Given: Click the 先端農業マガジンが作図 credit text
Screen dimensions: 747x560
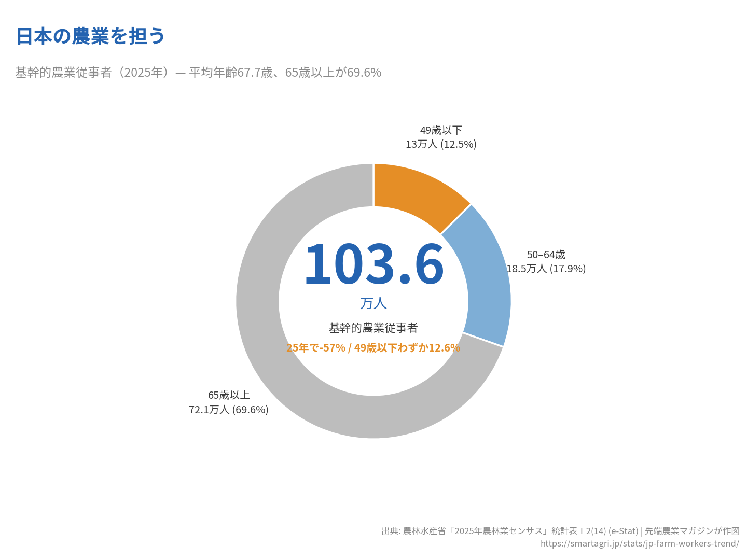Looking at the screenshot, I should click(692, 531).
